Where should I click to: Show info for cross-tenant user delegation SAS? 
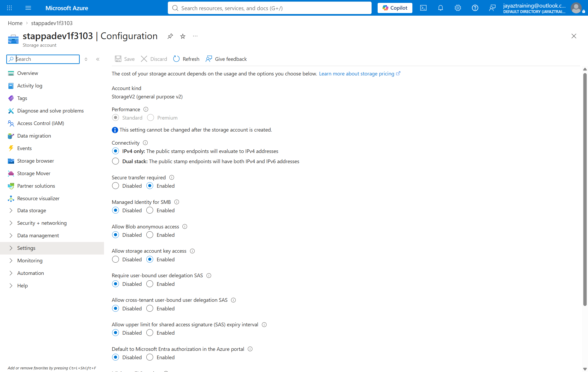point(233,300)
